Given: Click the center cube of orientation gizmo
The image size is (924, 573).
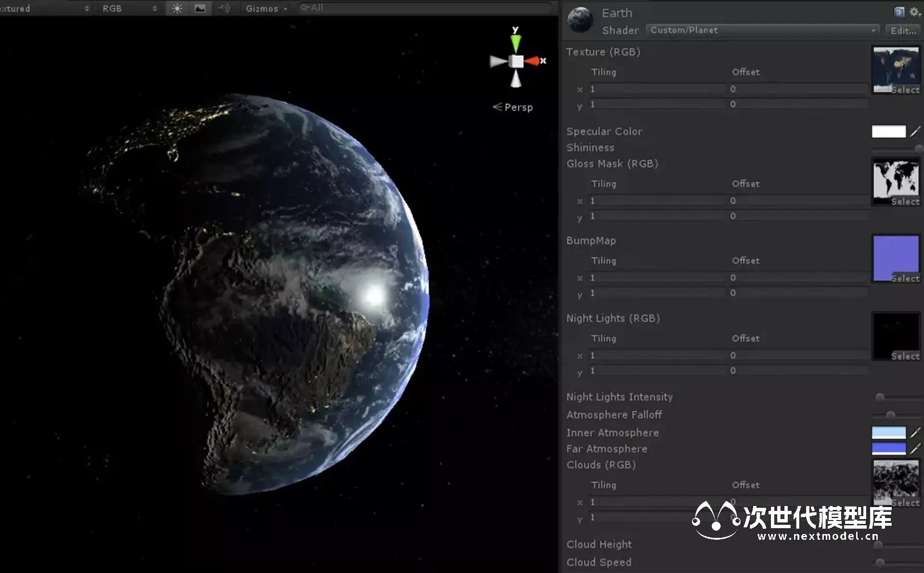Looking at the screenshot, I should pyautogui.click(x=517, y=62).
